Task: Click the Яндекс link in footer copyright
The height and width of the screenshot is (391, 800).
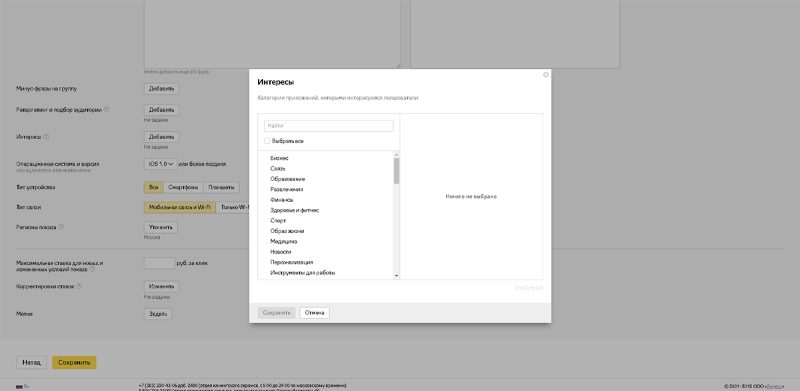Action: coord(774,387)
